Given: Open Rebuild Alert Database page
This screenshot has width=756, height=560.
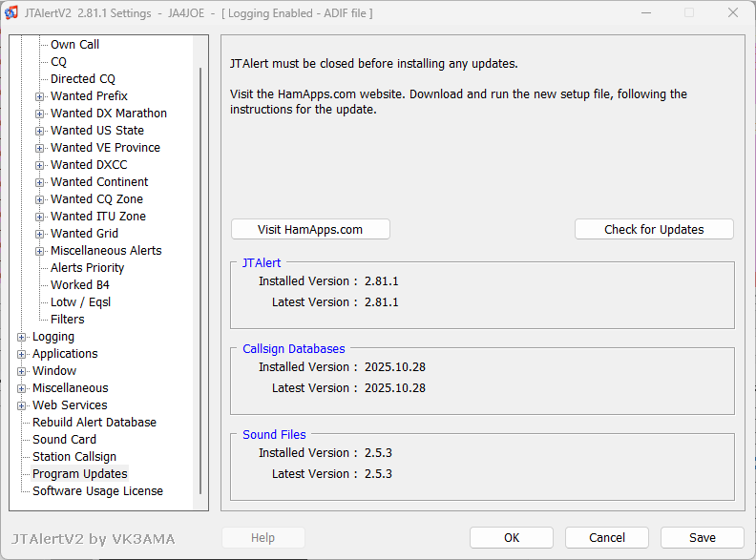Looking at the screenshot, I should point(94,423).
